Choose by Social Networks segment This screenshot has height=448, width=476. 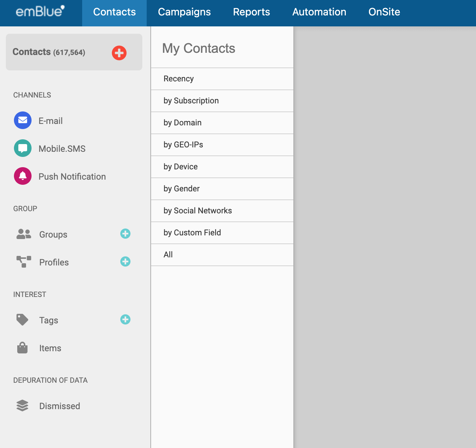point(198,211)
